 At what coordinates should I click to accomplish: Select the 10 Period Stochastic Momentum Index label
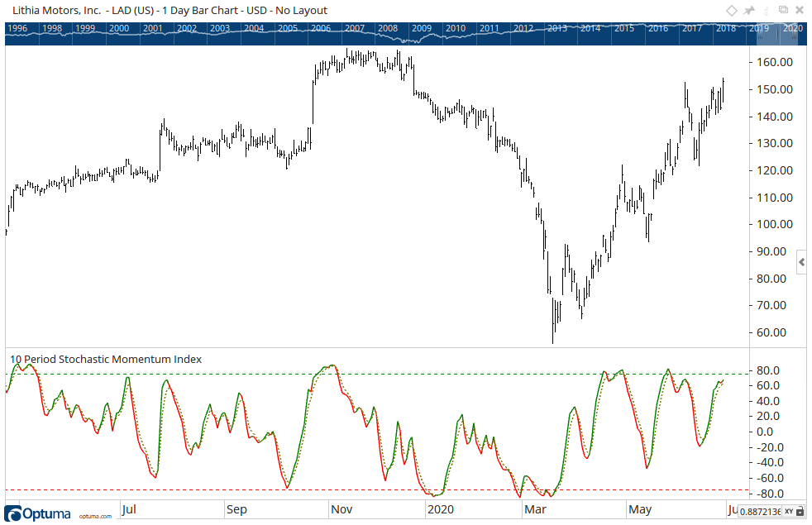click(x=106, y=360)
